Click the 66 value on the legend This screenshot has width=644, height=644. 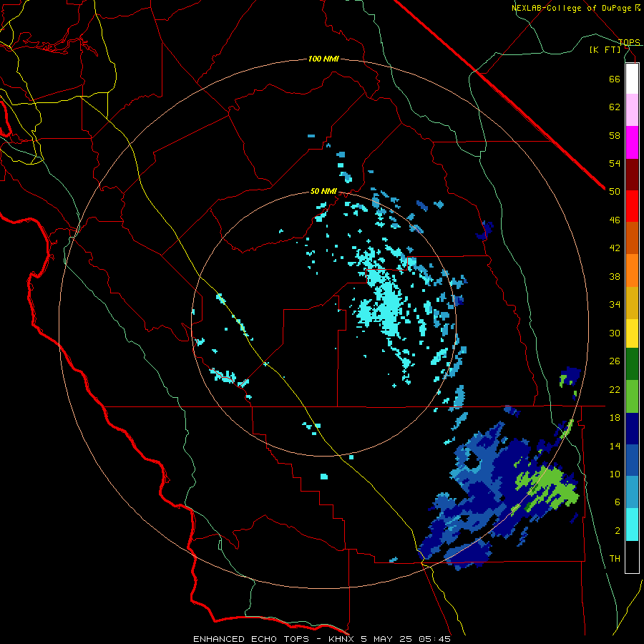pyautogui.click(x=615, y=79)
